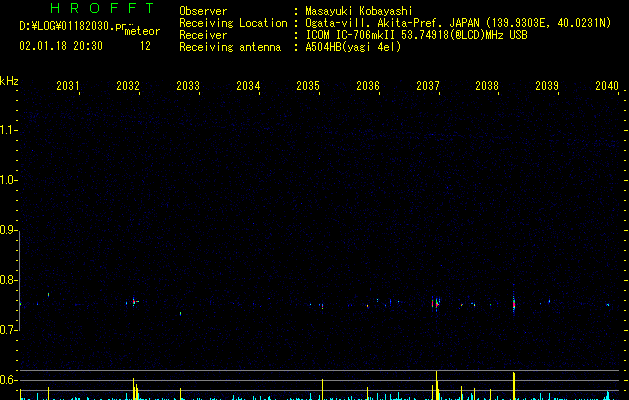Click the Receiving antenna label
Screen dimensions: 629x400
[230, 47]
